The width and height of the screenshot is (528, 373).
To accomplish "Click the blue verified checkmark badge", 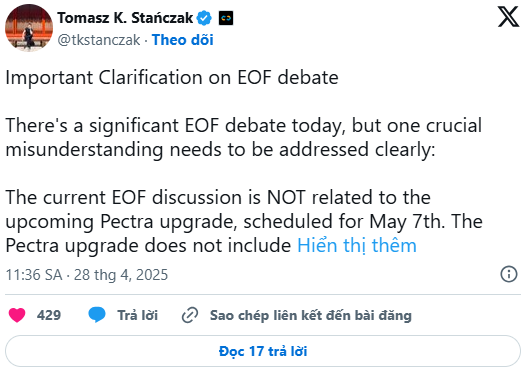I will click(204, 18).
